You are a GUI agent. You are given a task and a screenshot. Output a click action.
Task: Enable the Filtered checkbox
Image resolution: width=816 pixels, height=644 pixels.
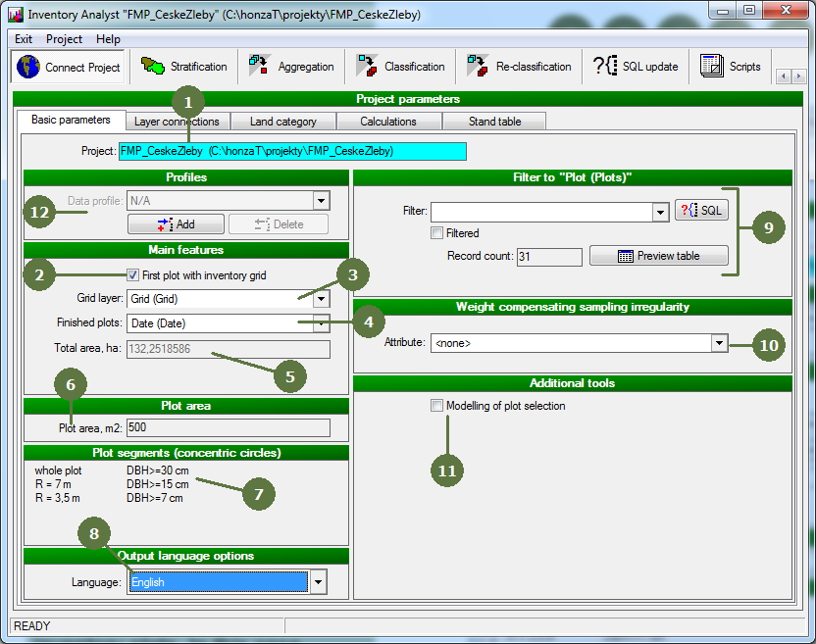pos(437,233)
